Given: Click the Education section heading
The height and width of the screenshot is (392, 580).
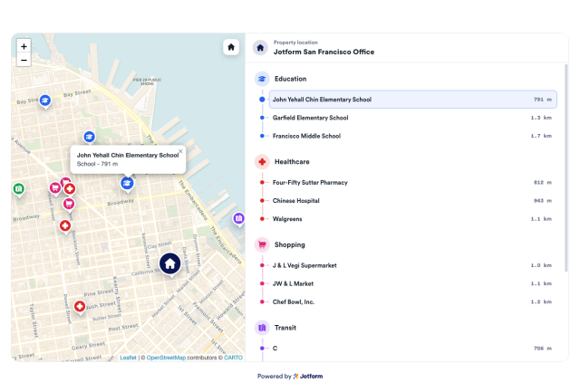Looking at the screenshot, I should (x=290, y=79).
